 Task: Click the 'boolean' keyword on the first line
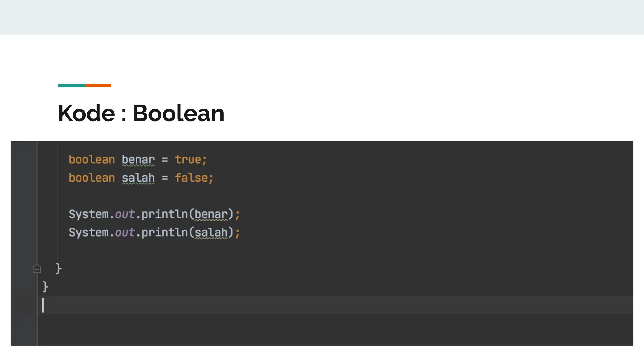coord(92,160)
